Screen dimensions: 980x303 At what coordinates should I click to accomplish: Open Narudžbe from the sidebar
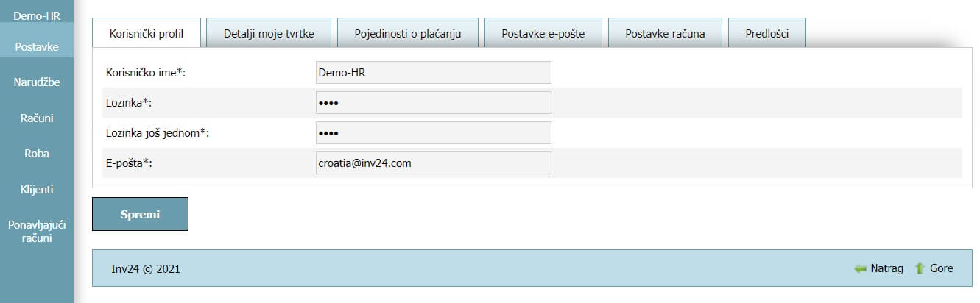click(37, 82)
